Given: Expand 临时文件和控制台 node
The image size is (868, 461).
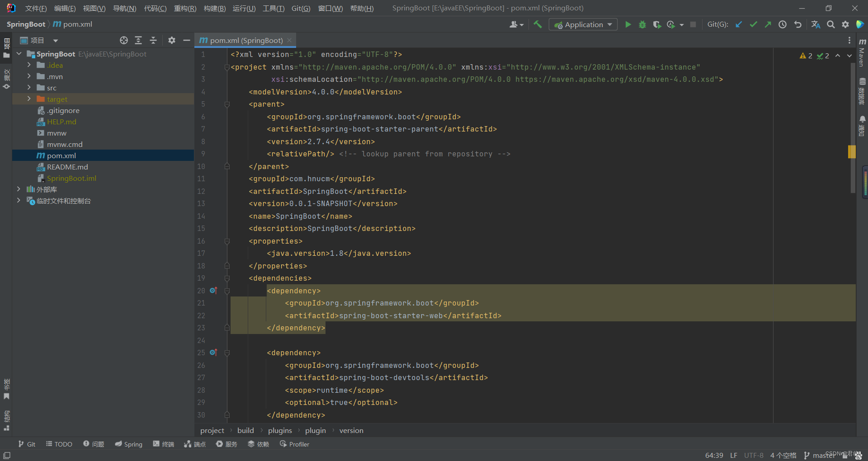Looking at the screenshot, I should [19, 200].
